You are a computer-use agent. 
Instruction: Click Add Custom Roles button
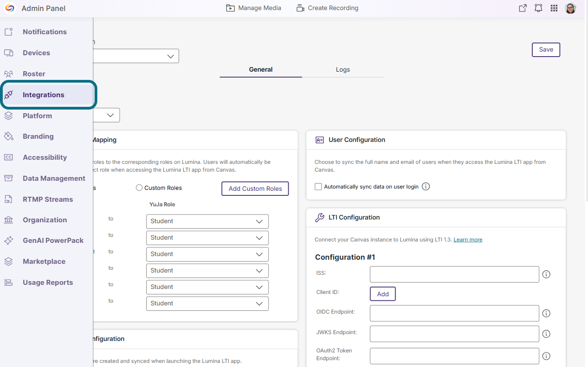(255, 189)
